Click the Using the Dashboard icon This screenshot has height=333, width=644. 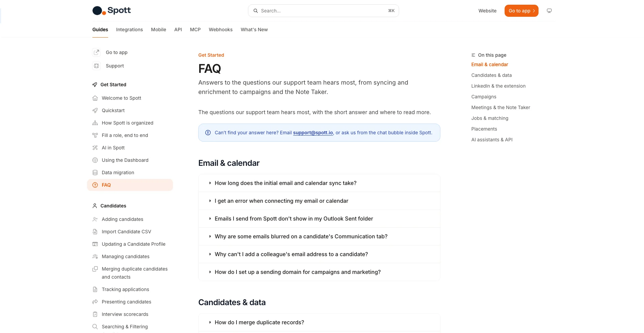(95, 160)
